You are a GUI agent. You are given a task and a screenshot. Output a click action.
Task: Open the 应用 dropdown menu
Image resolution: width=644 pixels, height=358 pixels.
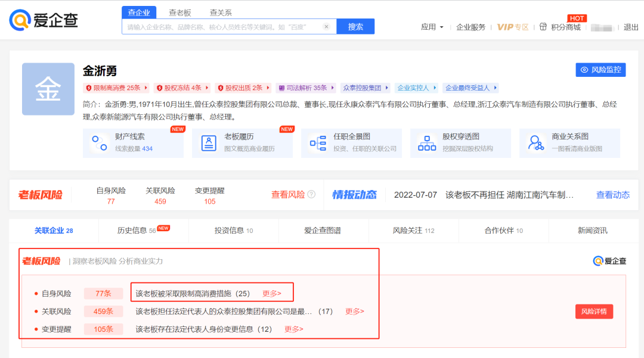pos(432,27)
